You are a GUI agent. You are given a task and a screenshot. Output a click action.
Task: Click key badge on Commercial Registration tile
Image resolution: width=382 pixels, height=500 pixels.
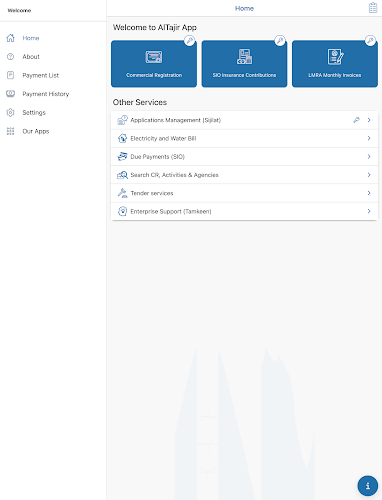[x=190, y=41]
